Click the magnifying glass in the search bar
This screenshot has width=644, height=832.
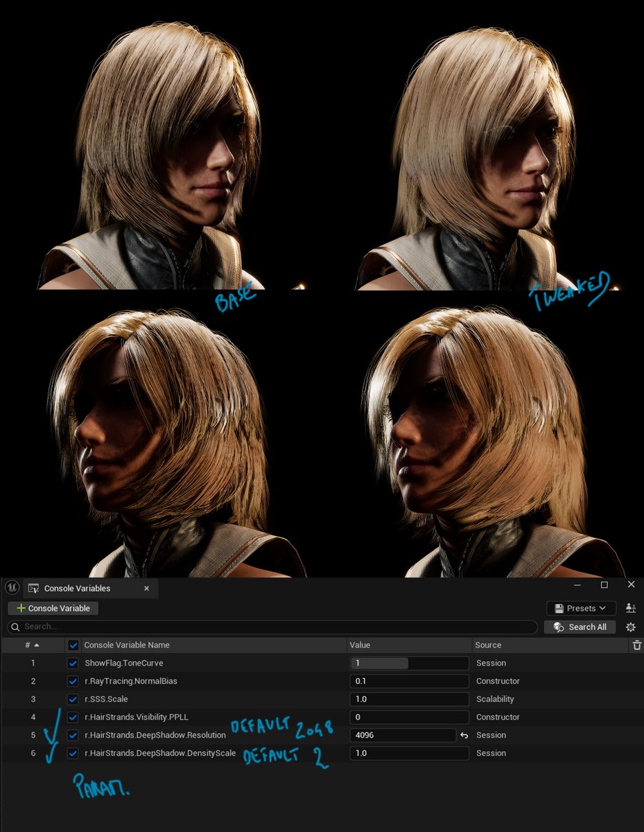click(x=13, y=627)
